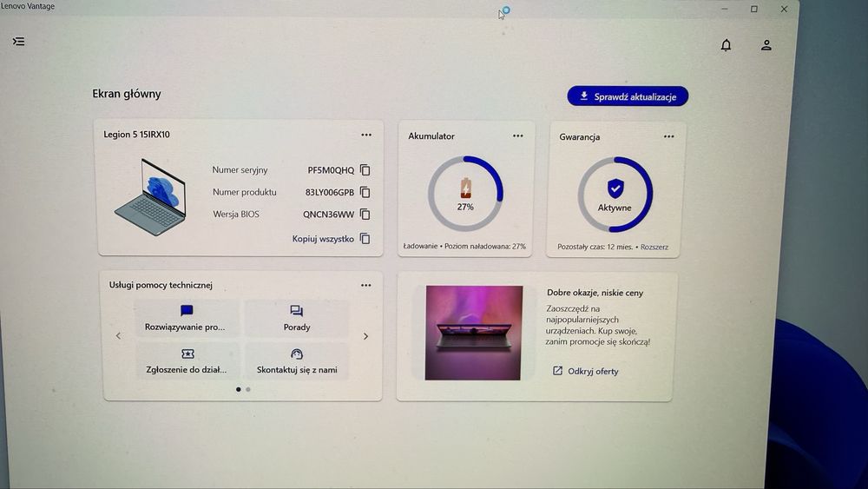
Task: Click the Kopiuj wszystko link
Action: coord(323,239)
